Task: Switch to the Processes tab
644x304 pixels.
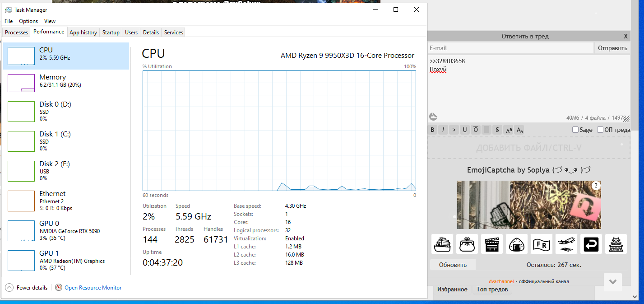Action: point(16,33)
